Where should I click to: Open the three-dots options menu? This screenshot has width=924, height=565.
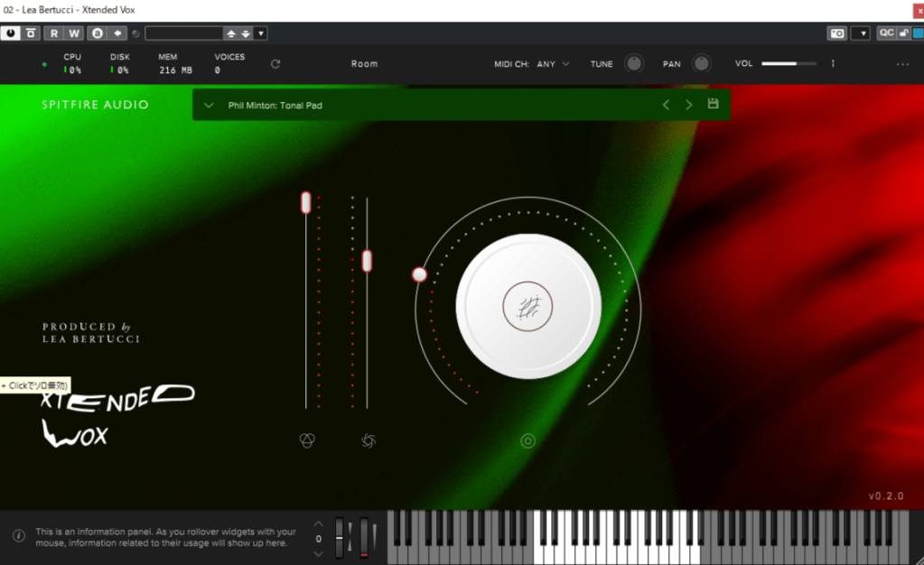(x=902, y=64)
